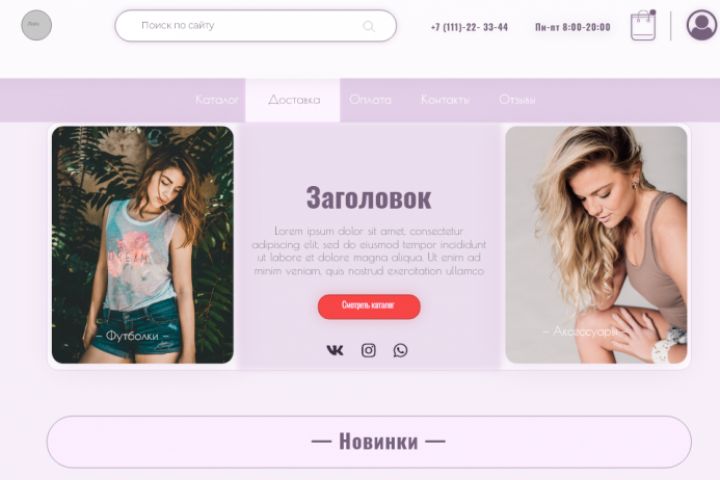
Task: Open the WhatsApp social icon
Action: (400, 350)
